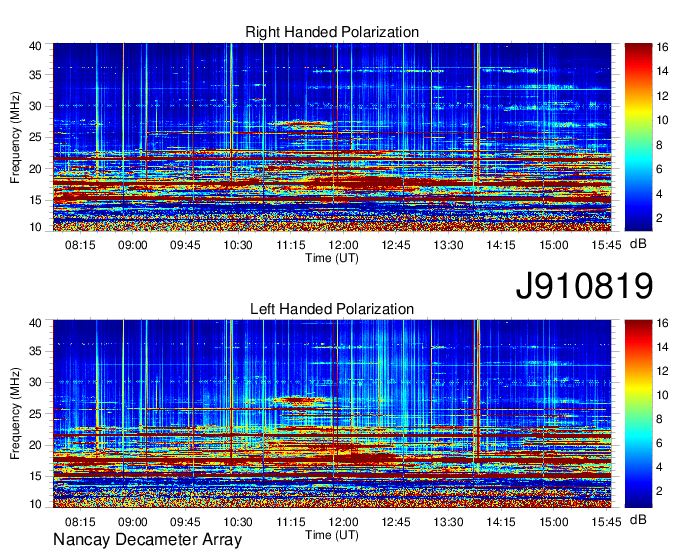The image size is (680, 552).
Task: Click the 11:15 tick of Left Handed plot
Action: click(x=291, y=522)
